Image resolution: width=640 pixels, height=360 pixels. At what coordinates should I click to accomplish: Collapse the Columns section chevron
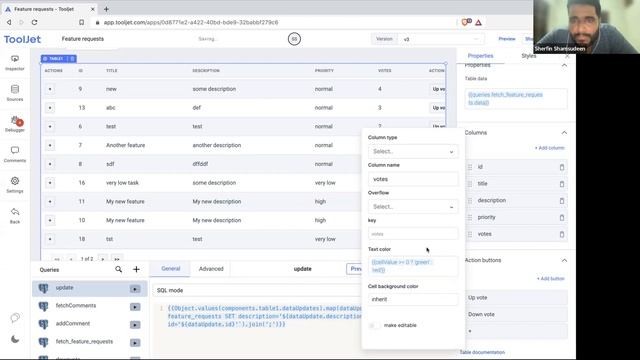(564, 133)
